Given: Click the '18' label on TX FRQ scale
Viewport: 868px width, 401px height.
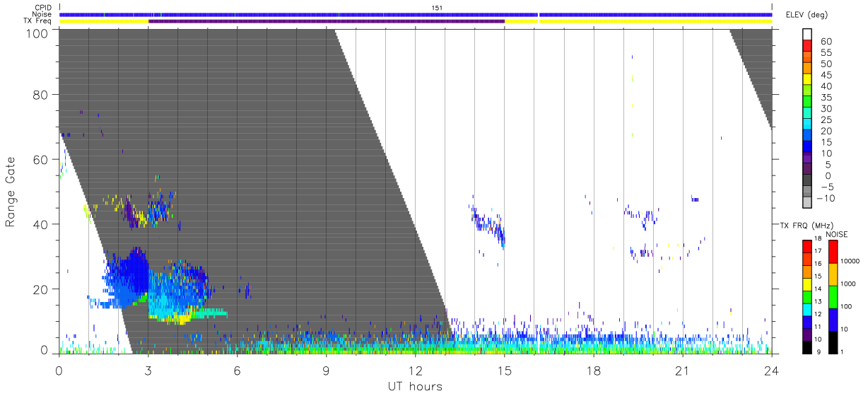Looking at the screenshot, I should [817, 239].
